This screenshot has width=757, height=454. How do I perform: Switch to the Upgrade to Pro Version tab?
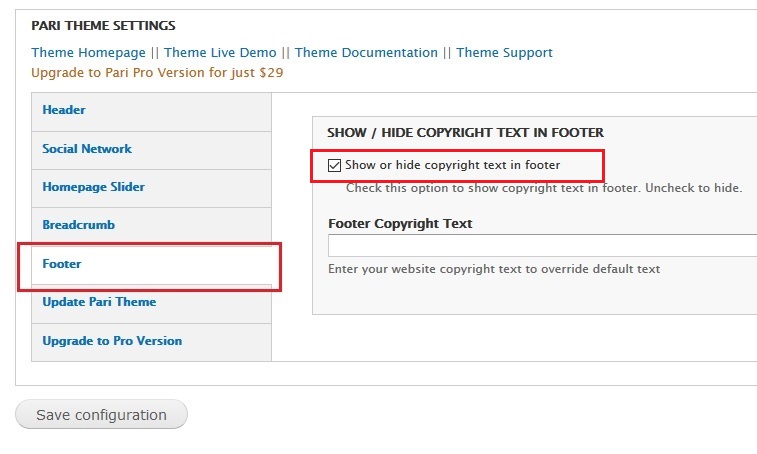coord(112,341)
